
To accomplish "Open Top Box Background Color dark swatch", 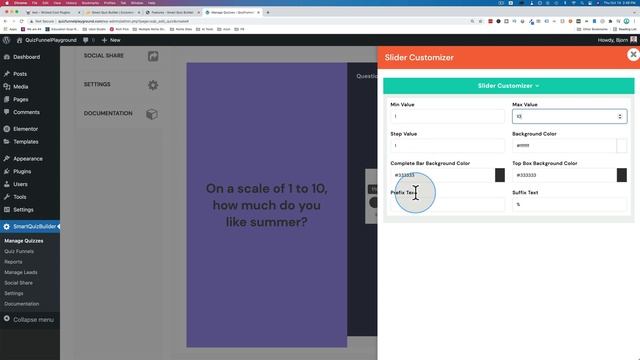I will 622,175.
